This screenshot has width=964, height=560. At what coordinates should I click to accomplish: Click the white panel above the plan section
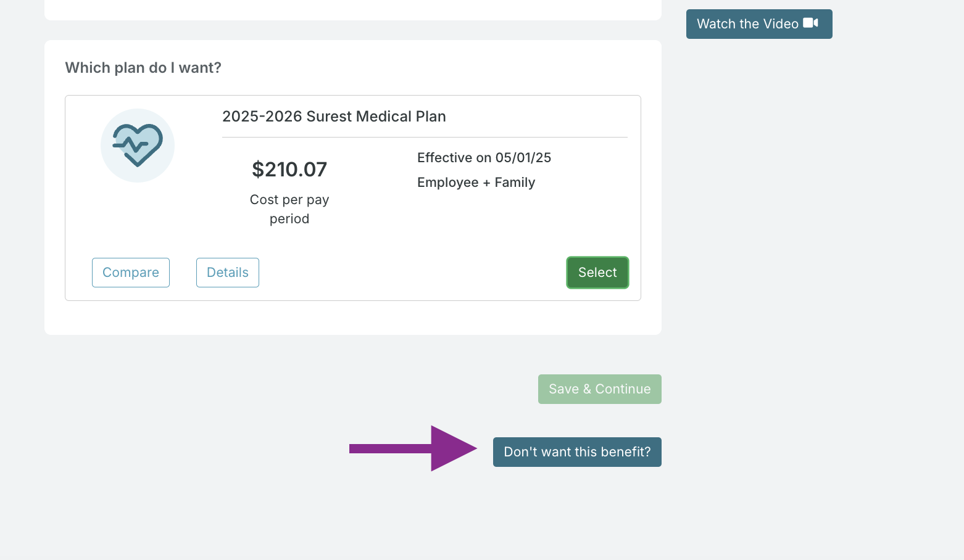click(x=353, y=9)
